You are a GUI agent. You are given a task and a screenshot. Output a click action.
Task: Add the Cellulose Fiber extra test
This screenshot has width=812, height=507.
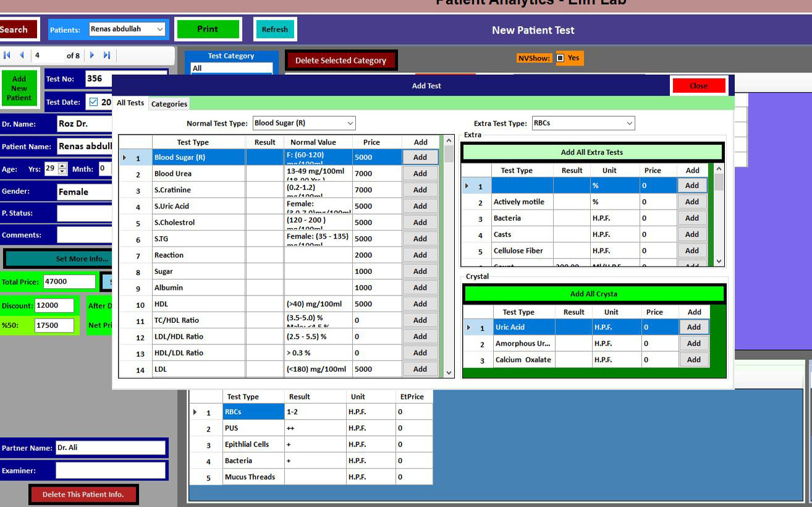(x=692, y=250)
